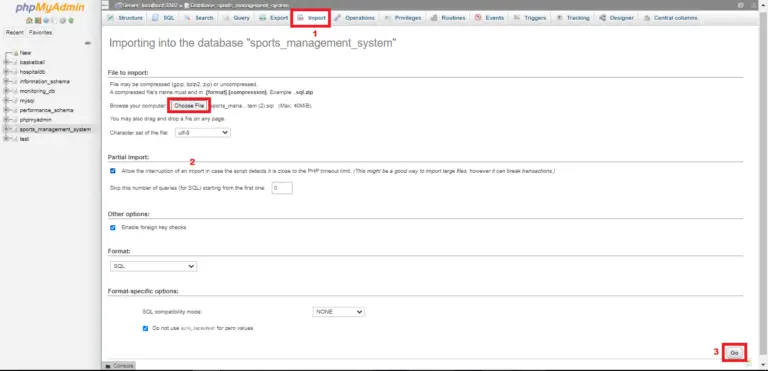
Task: Click the Events clock icon tab
Action: point(478,18)
